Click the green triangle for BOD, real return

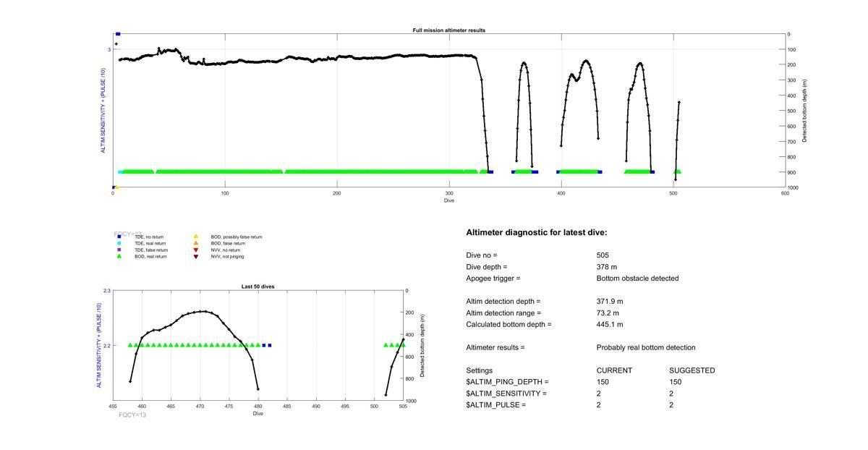119,256
